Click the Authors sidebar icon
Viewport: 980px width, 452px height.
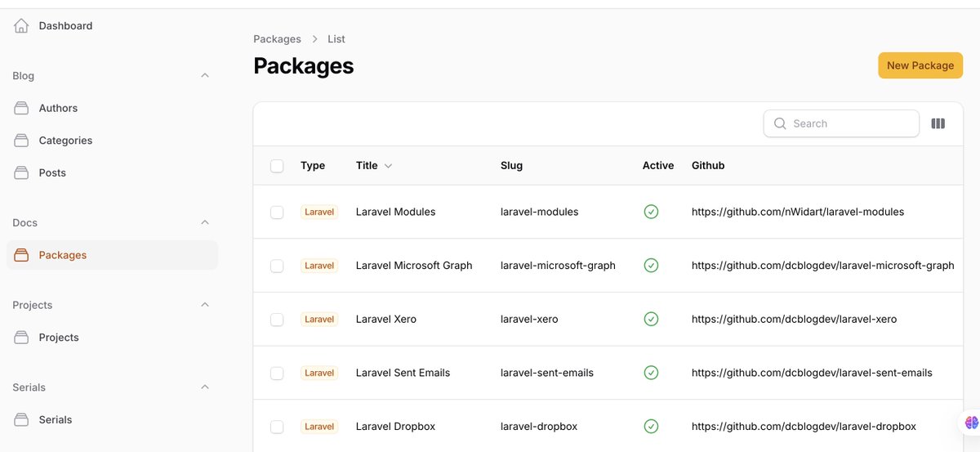[x=21, y=108]
